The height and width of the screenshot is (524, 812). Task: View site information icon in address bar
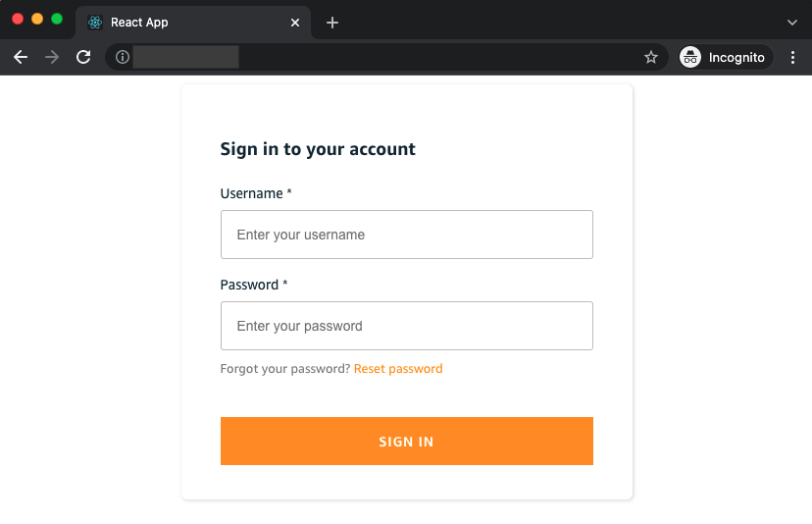pos(123,58)
